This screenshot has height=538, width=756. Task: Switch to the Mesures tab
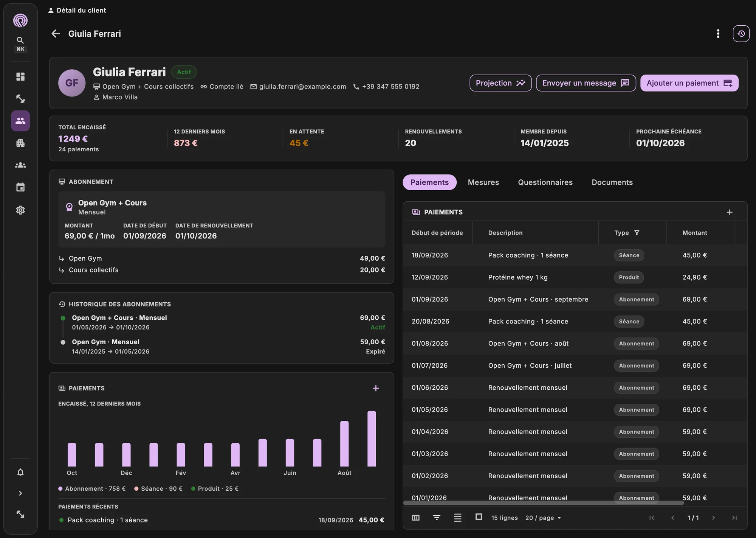pos(483,182)
